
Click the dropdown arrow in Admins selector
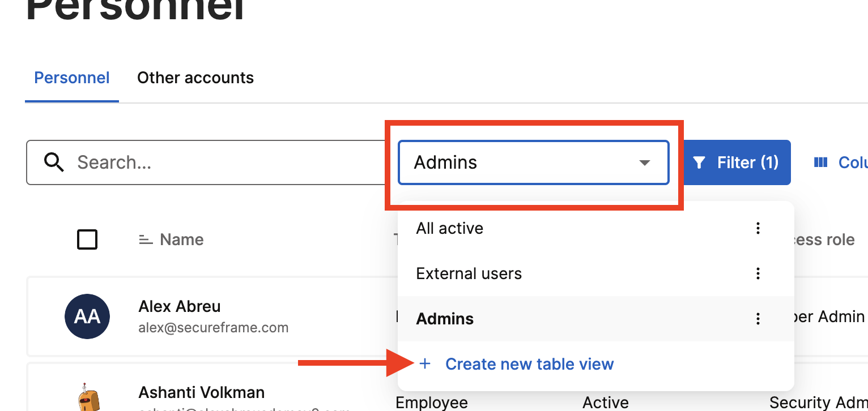click(x=644, y=163)
